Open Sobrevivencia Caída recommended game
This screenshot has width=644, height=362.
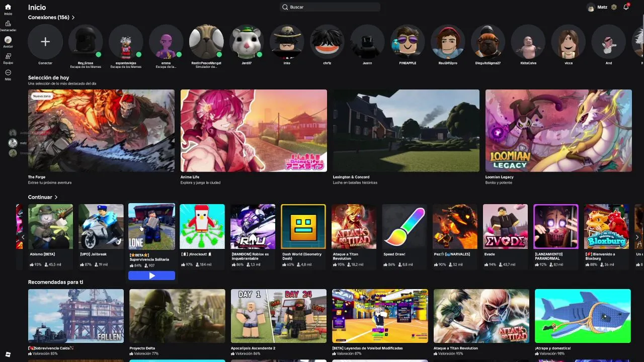(76, 316)
